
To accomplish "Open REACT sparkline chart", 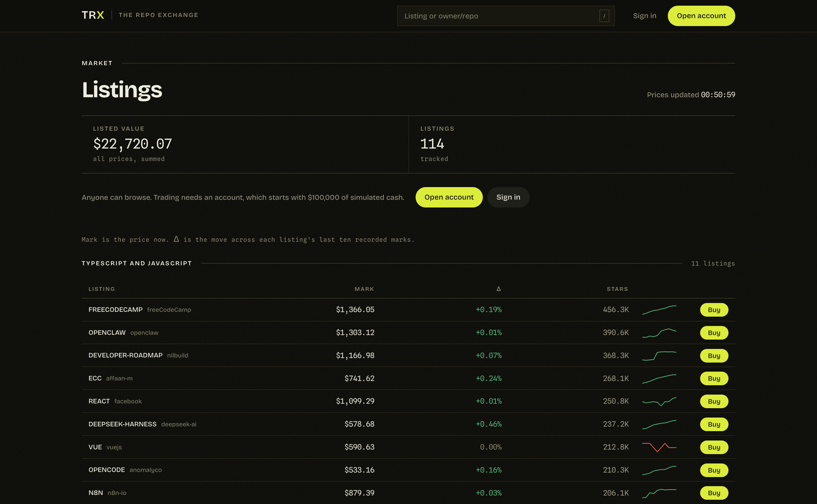I will click(659, 401).
